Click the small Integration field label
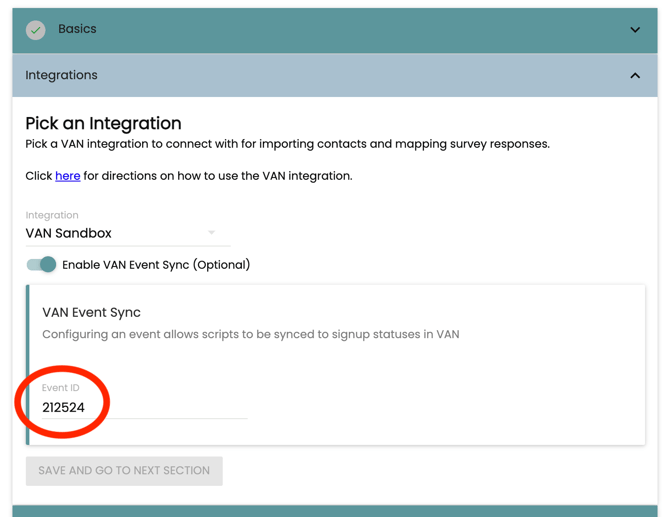 pyautogui.click(x=52, y=215)
